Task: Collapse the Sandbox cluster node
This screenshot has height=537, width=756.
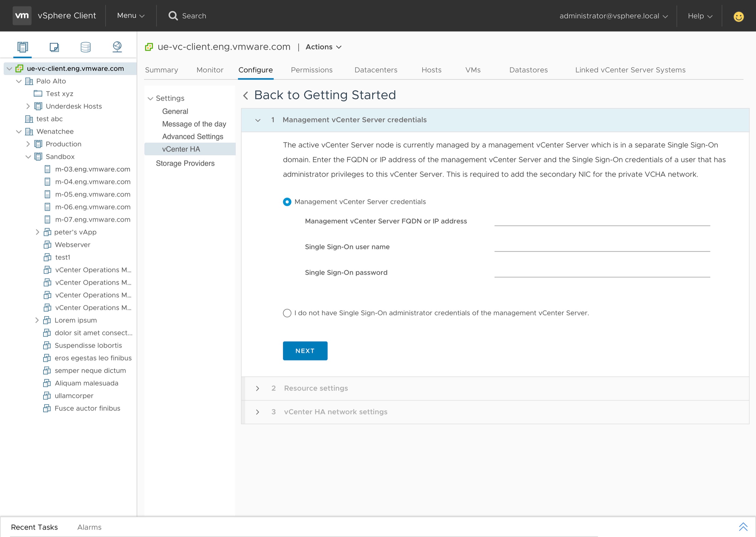Action: [x=28, y=157]
